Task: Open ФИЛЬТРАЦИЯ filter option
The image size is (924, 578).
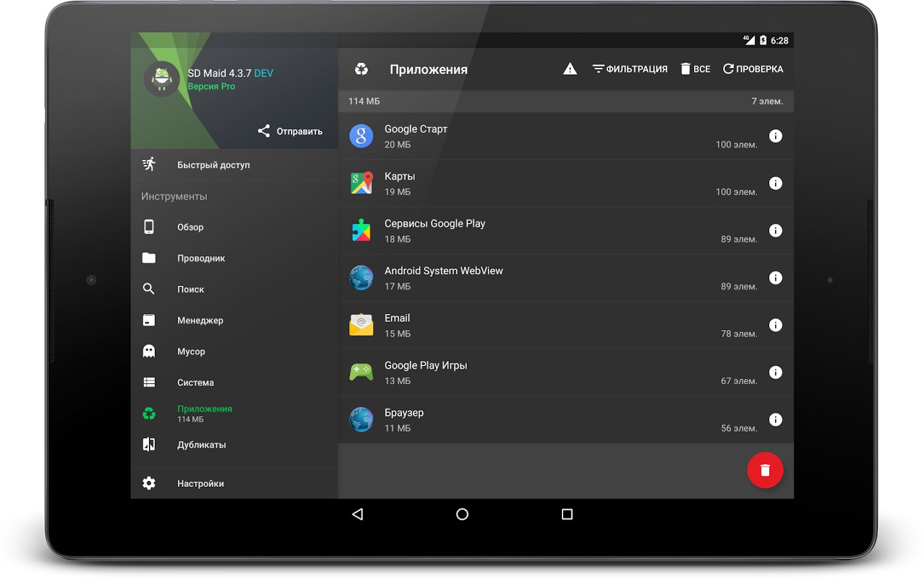Action: (630, 69)
